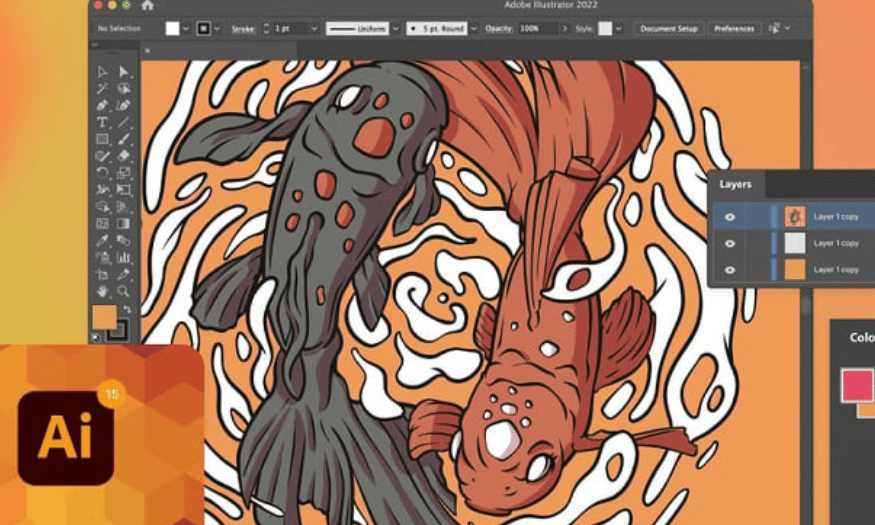Viewport: 875px width, 525px height.
Task: Click the white fill swatch in control bar
Action: 172,28
